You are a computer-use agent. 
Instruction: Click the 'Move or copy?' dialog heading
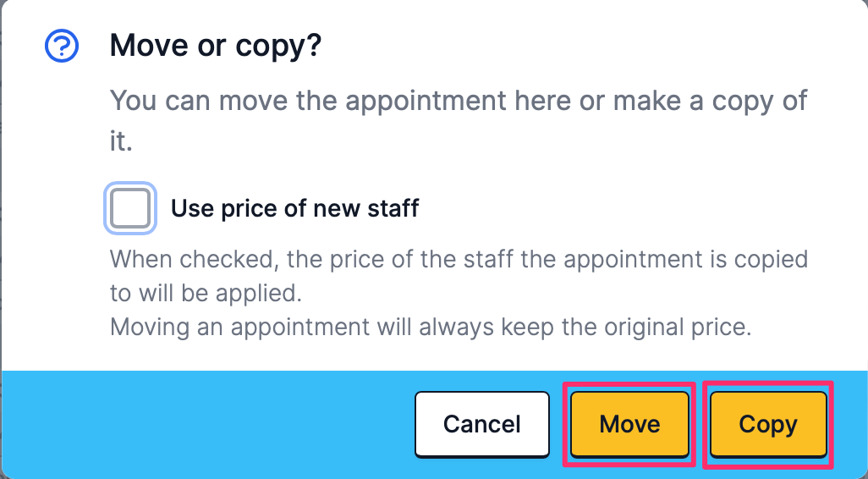pos(216,46)
